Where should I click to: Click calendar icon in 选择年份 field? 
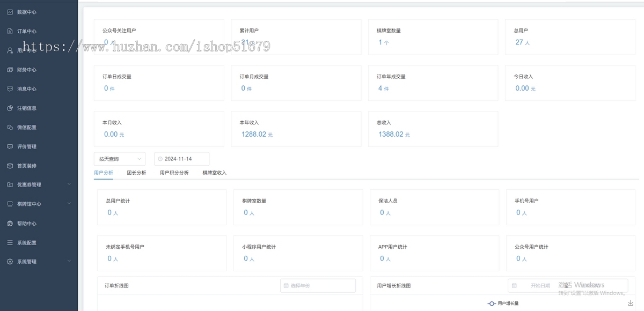coord(286,286)
